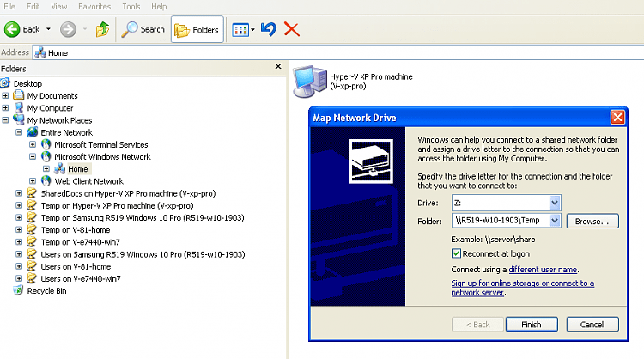Open the Drive letter dropdown
Viewport: 644px width, 359px height.
click(554, 203)
